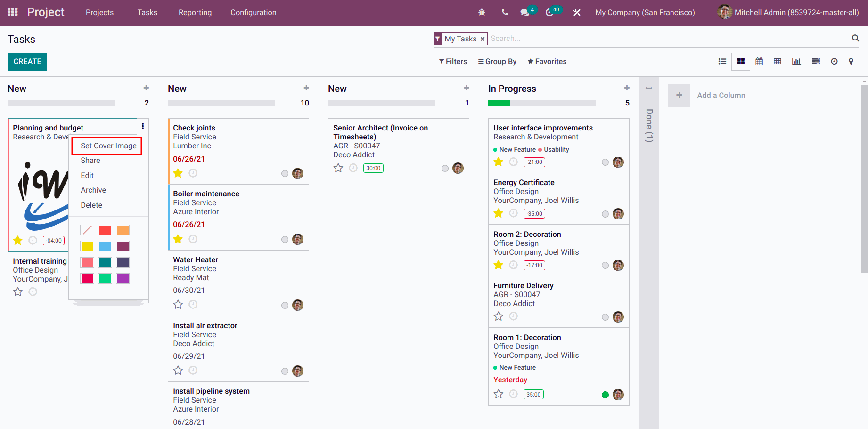
Task: Switch to pivot table view
Action: tap(778, 61)
